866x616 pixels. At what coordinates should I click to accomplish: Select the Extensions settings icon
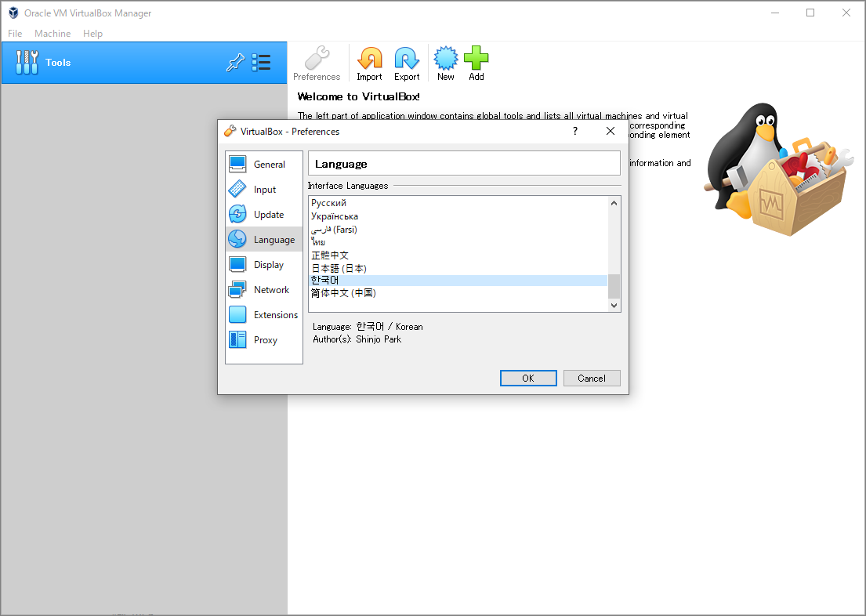237,314
